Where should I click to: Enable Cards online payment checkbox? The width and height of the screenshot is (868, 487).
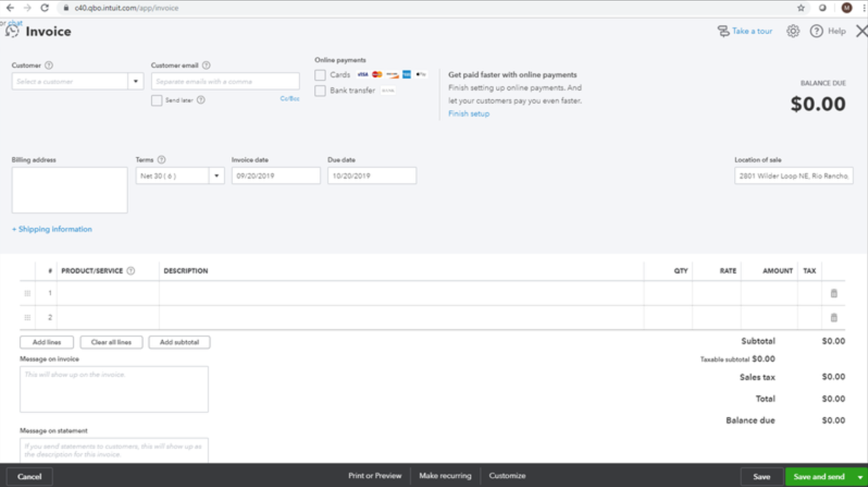[x=320, y=75]
